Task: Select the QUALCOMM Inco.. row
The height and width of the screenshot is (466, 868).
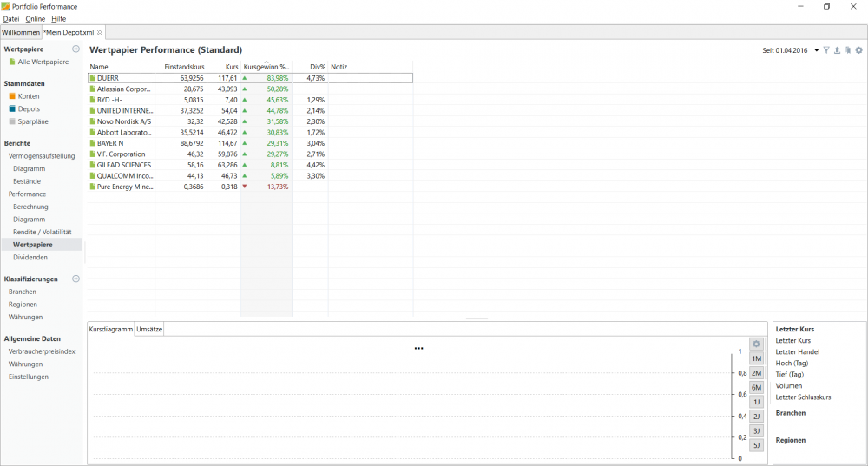Action: pos(250,176)
